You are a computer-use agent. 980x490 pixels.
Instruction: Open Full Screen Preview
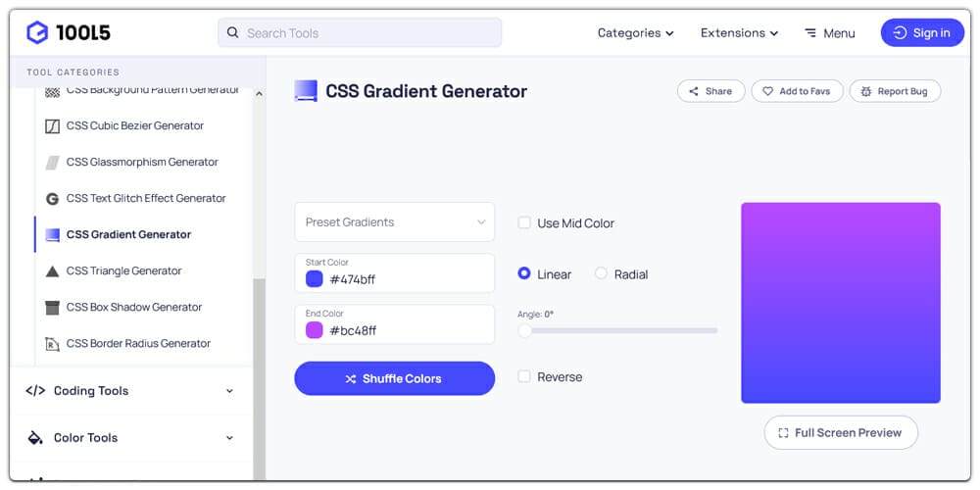(841, 432)
